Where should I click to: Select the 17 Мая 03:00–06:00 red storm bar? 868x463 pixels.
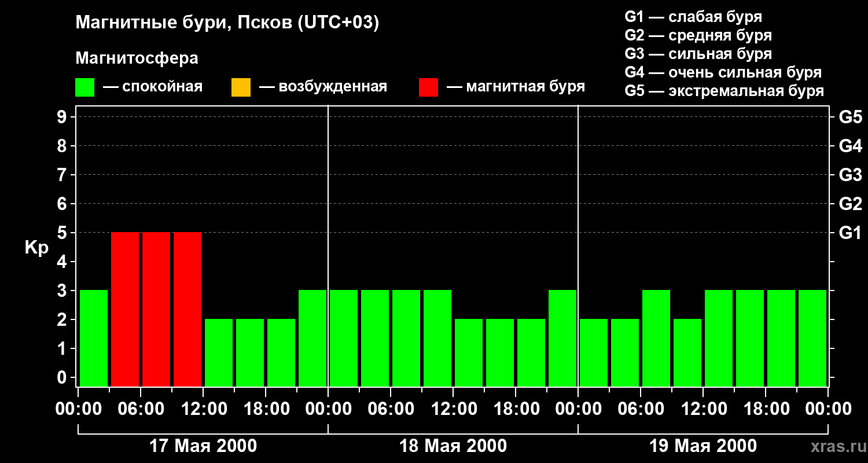125,309
